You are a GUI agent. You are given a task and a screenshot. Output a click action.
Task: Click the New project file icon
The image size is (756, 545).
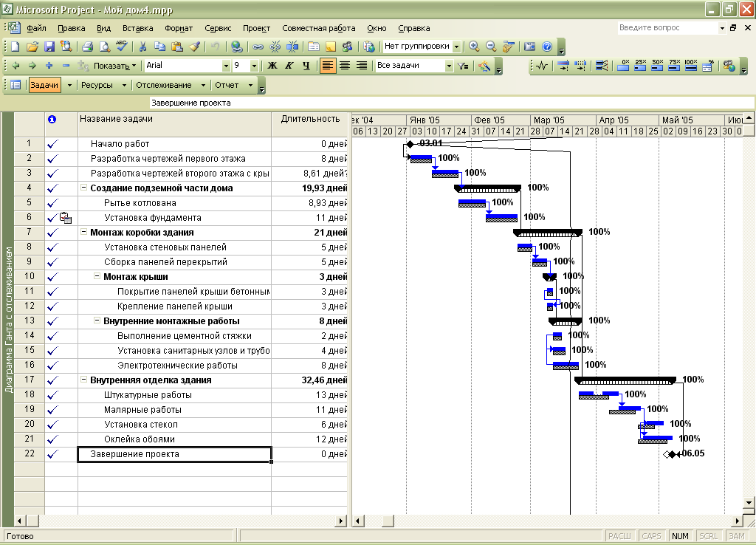pos(15,47)
